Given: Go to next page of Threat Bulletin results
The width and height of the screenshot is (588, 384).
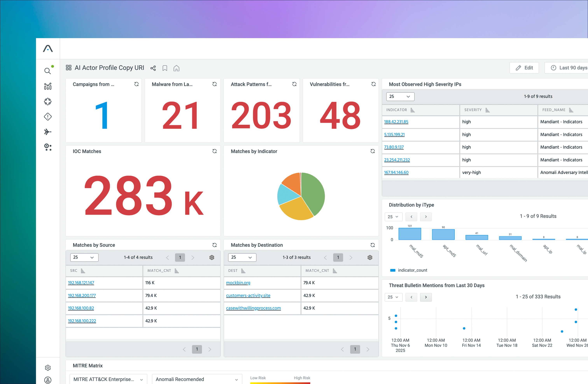Looking at the screenshot, I should 426,297.
